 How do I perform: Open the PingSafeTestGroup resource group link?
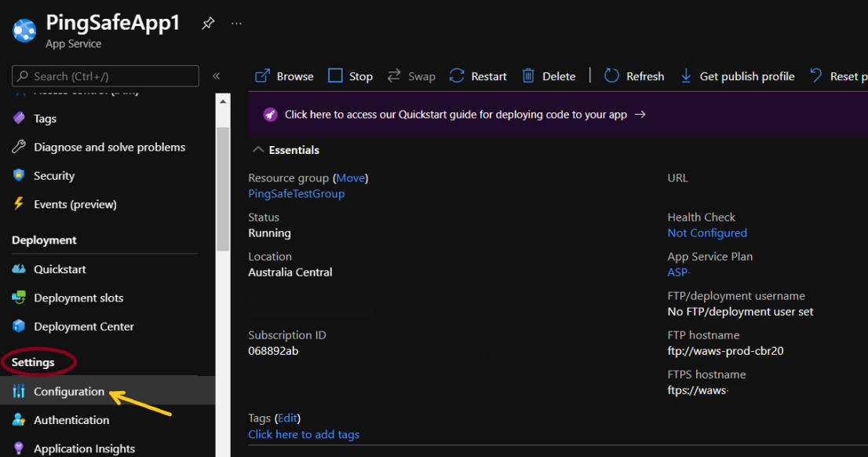coord(296,194)
